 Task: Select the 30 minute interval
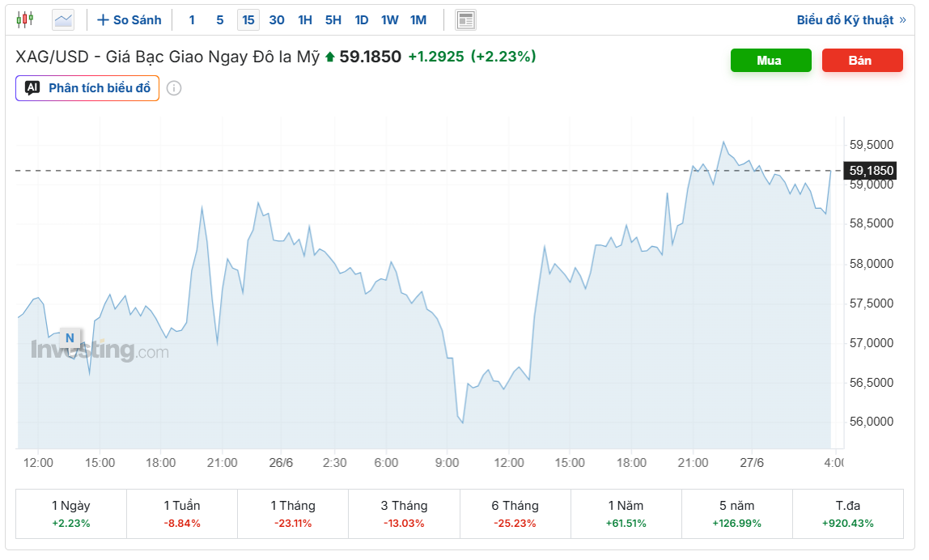pyautogui.click(x=277, y=20)
